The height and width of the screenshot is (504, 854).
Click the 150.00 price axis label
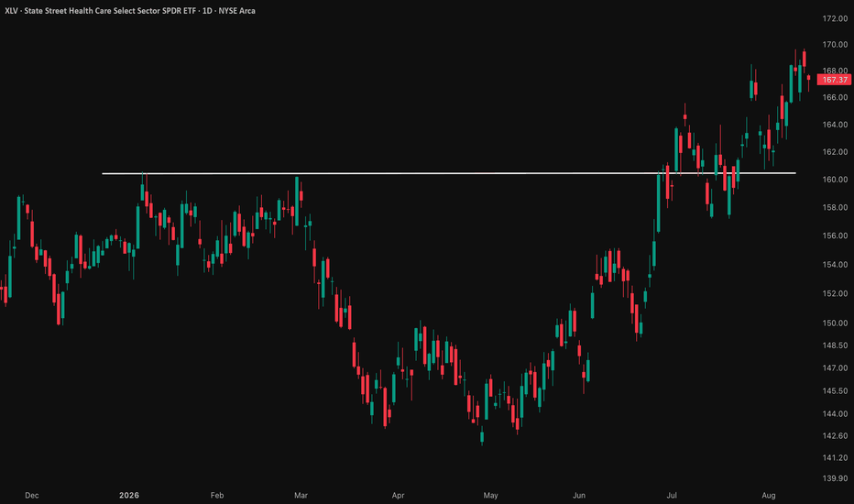pyautogui.click(x=835, y=323)
